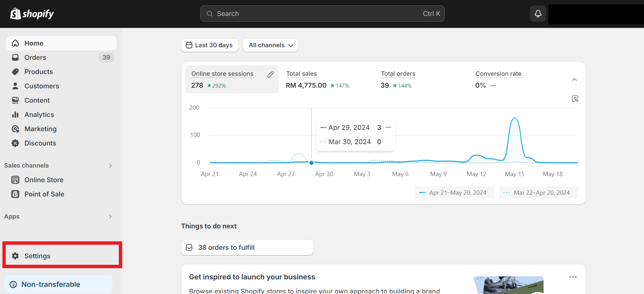The image size is (644, 294).
Task: Click the Analytics bar chart icon
Action: tap(15, 115)
